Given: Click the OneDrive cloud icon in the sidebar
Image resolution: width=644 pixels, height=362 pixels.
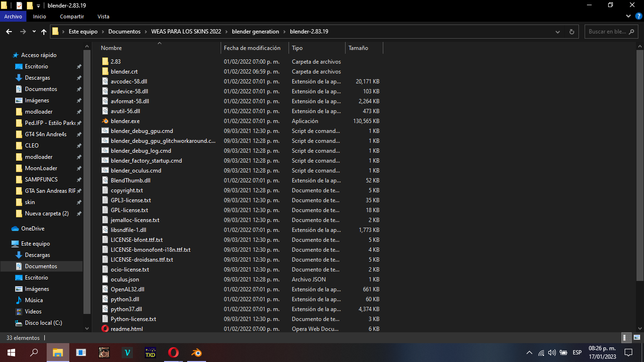Looking at the screenshot, I should [15, 229].
